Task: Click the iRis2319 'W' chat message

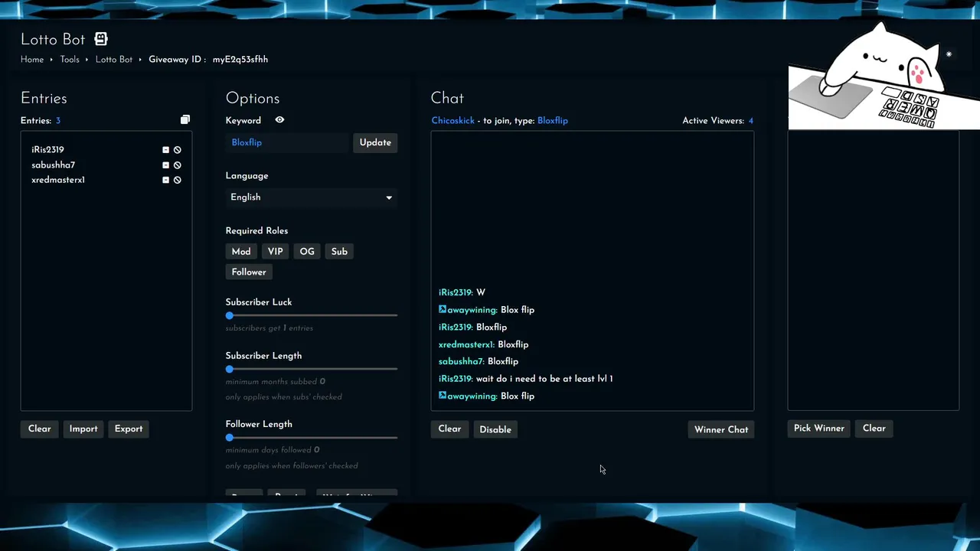Action: pos(462,292)
